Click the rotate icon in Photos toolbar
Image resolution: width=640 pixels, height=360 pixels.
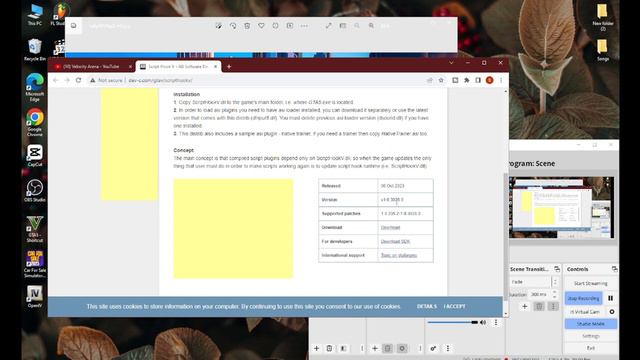[233, 26]
